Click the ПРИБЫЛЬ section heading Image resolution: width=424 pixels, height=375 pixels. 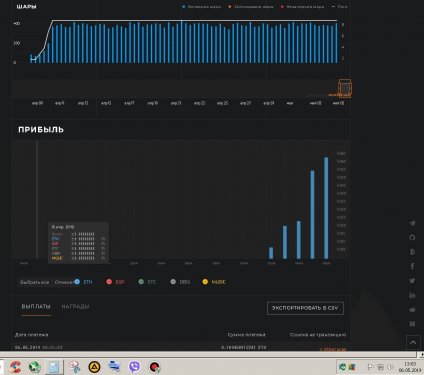point(41,130)
